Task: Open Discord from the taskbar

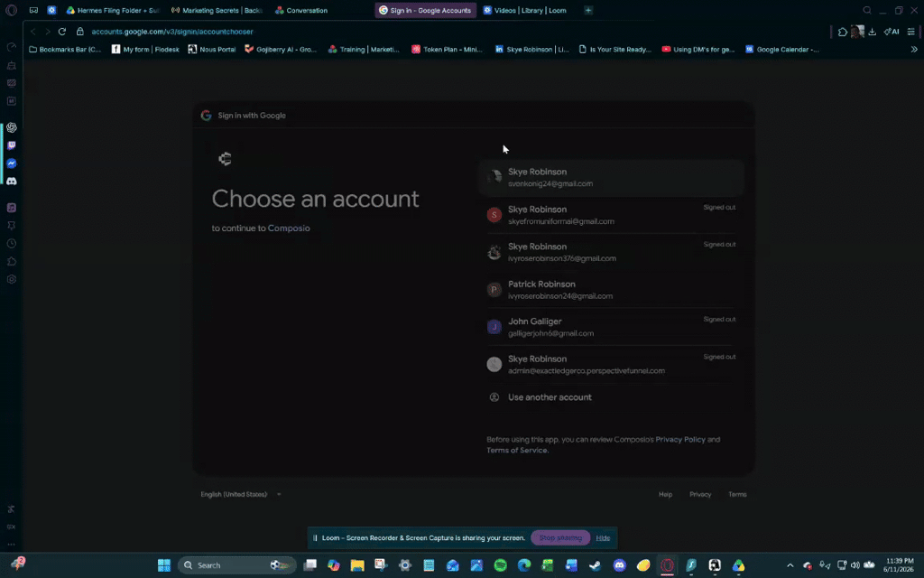Action: (x=619, y=565)
